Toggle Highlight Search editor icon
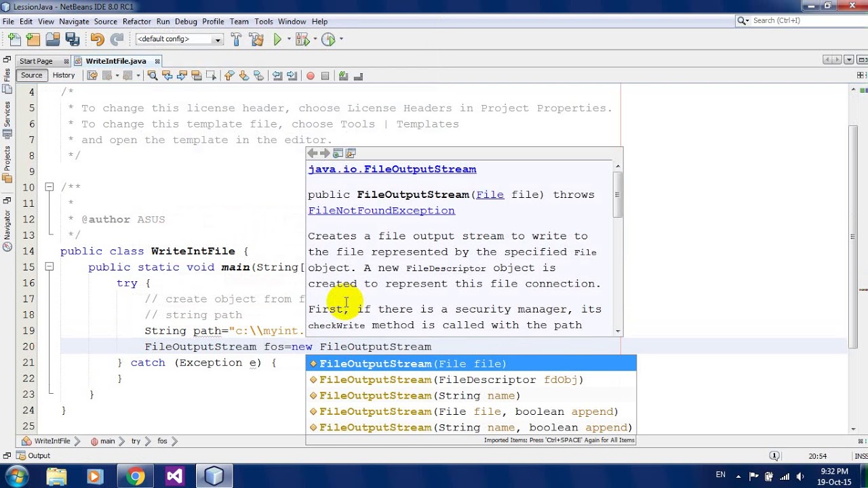Image resolution: width=868 pixels, height=488 pixels. (197, 75)
